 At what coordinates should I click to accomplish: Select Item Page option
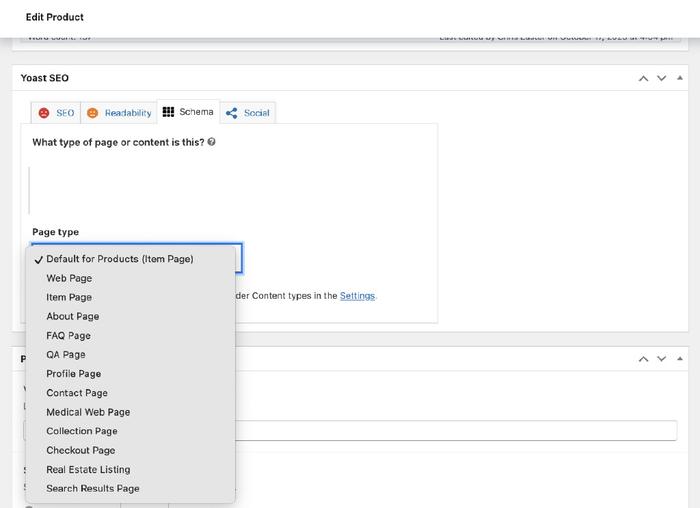[130, 297]
